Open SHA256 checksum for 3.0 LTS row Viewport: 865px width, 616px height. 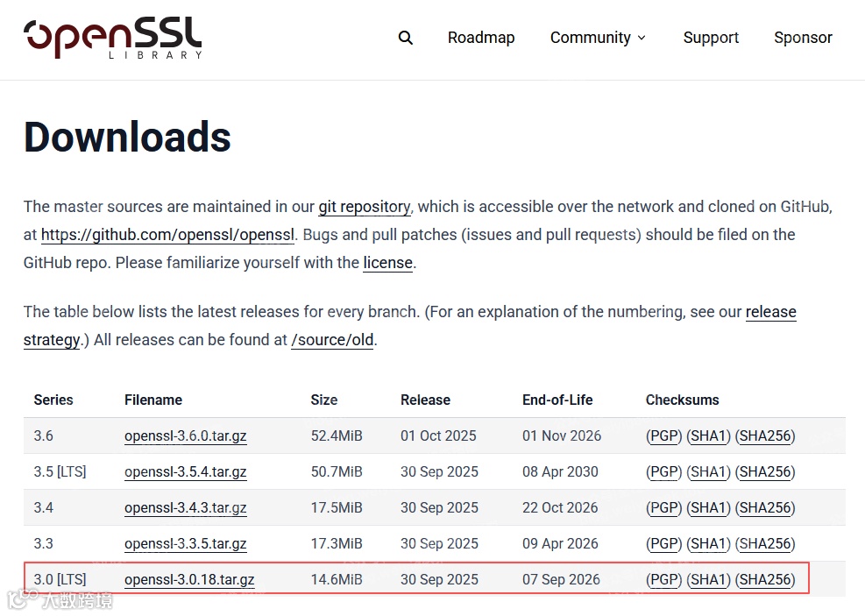tap(765, 579)
